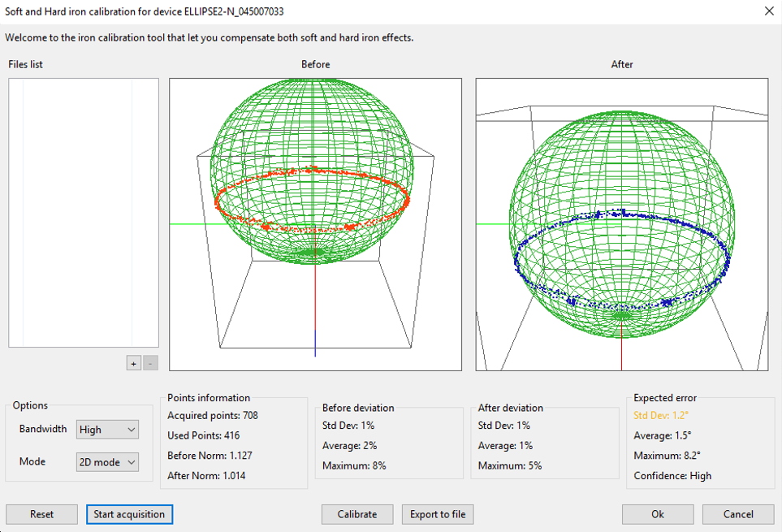Click the orange Std Dev expected error value
Viewport: 782px width, 532px height.
pyautogui.click(x=660, y=416)
